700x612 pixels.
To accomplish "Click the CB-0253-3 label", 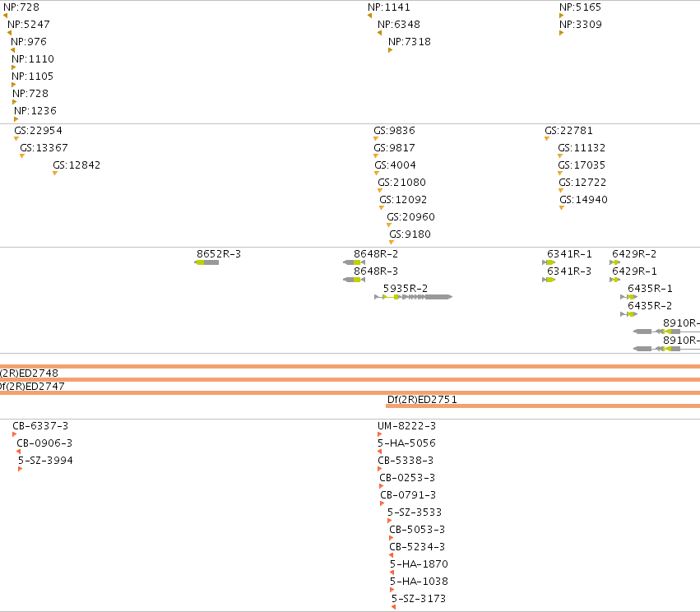I will coord(407,478).
